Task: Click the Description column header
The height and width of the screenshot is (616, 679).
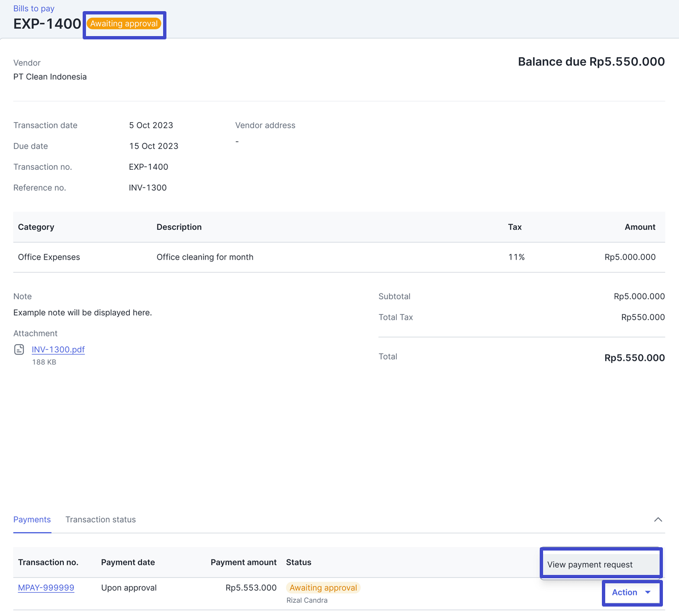Action: pyautogui.click(x=179, y=227)
